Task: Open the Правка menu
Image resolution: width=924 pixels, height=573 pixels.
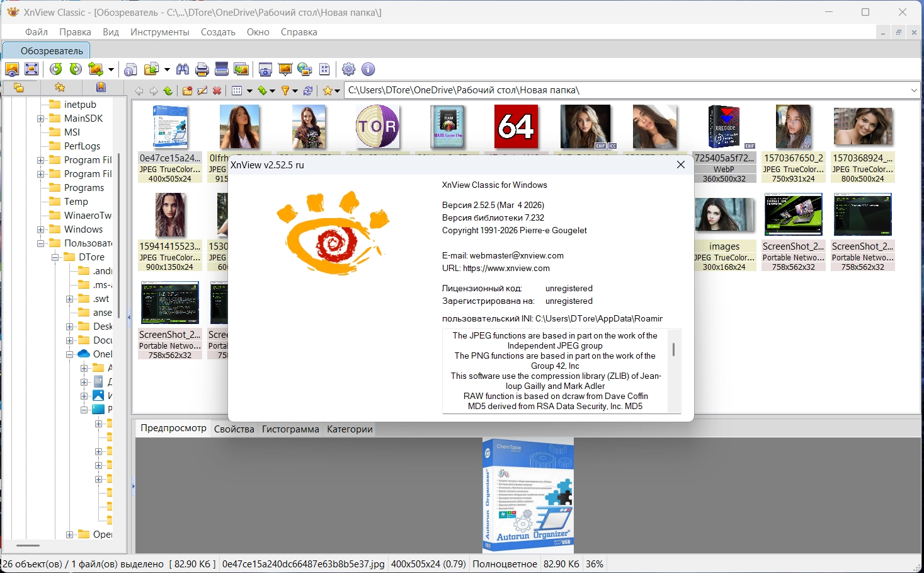Action: coord(75,32)
